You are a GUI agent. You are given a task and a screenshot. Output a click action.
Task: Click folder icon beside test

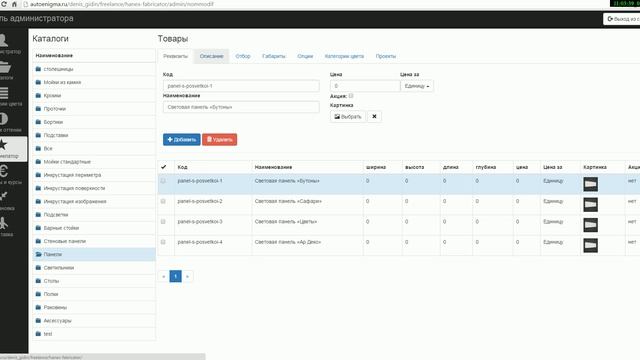(x=38, y=334)
